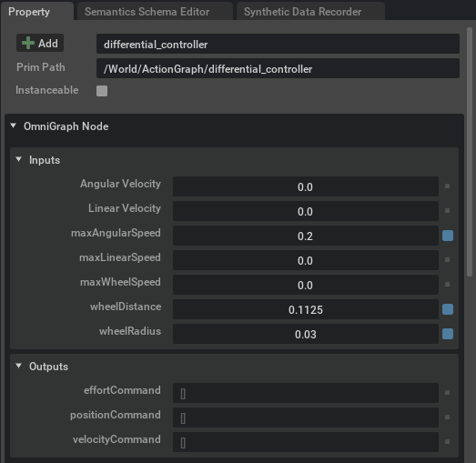Click the wheelRadius label
This screenshot has height=463, width=476.
tap(130, 331)
